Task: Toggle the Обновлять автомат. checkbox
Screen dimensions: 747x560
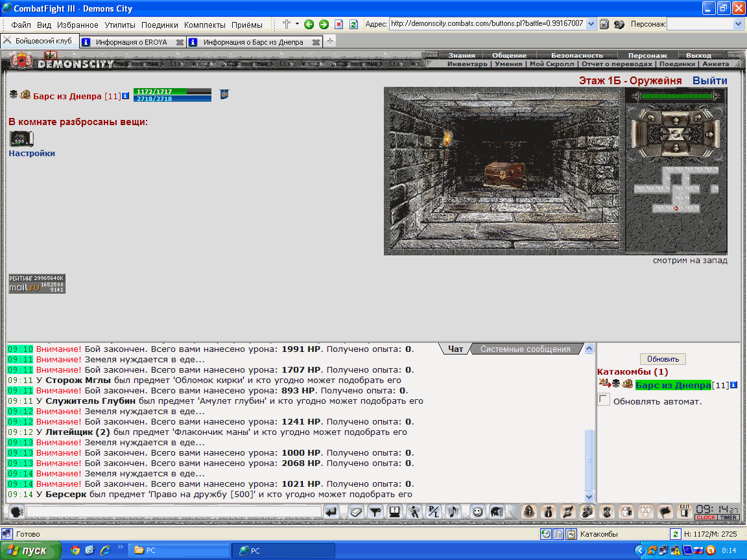Action: point(604,399)
